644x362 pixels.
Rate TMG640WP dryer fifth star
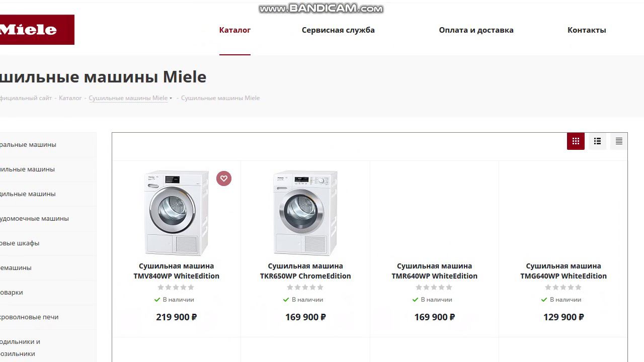click(x=579, y=288)
